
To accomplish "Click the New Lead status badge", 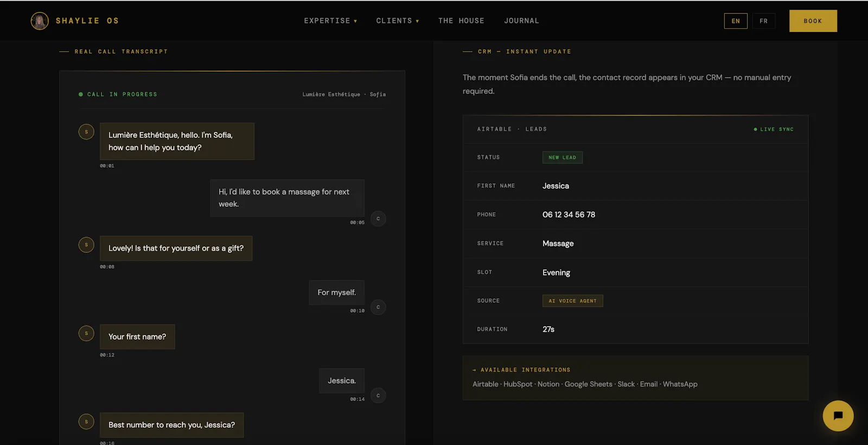I will (x=563, y=157).
